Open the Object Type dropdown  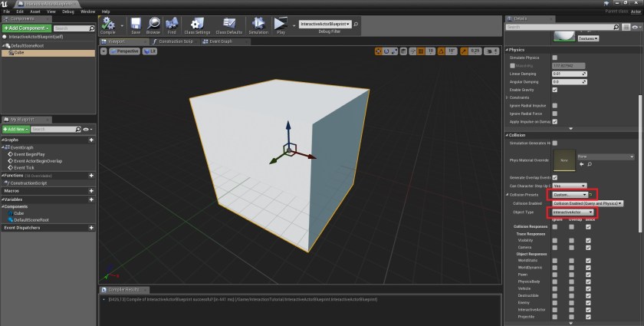pyautogui.click(x=572, y=212)
